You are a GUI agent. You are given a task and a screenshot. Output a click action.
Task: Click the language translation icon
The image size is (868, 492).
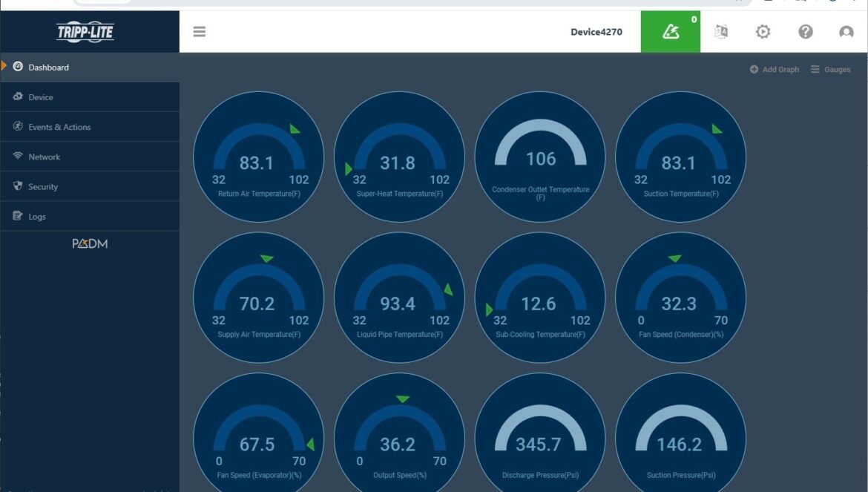click(x=721, y=32)
